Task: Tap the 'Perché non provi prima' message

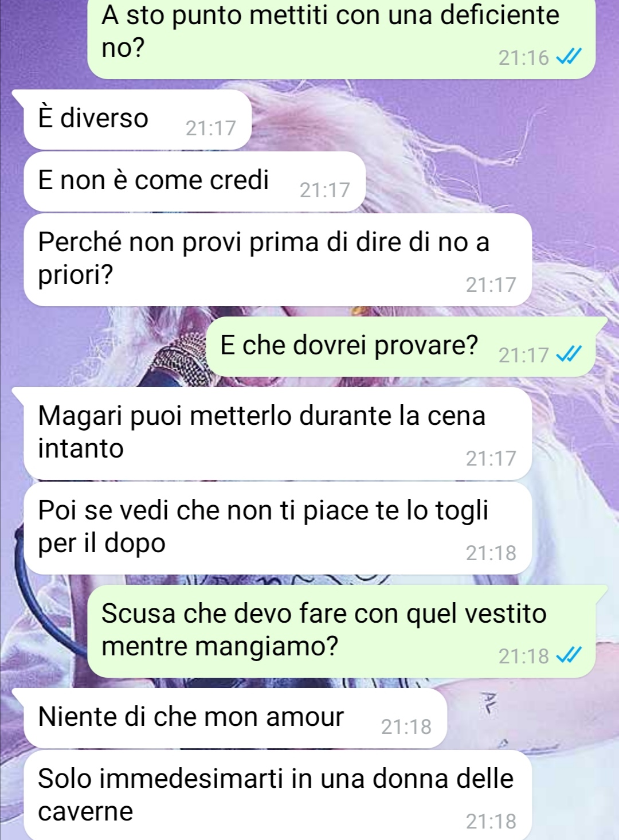Action: coord(278,260)
